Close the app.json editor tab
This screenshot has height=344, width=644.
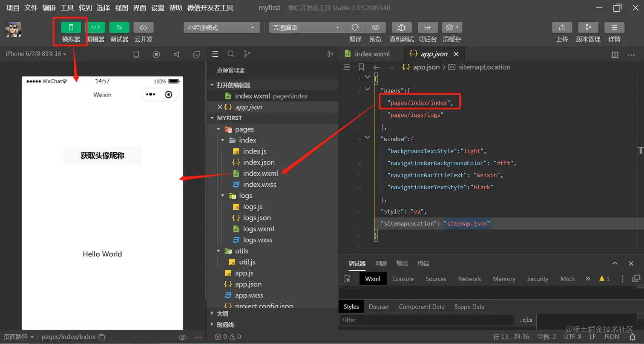coord(456,54)
